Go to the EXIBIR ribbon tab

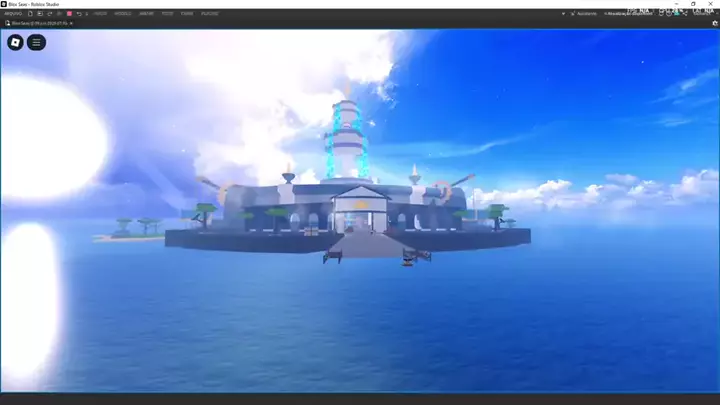click(187, 14)
